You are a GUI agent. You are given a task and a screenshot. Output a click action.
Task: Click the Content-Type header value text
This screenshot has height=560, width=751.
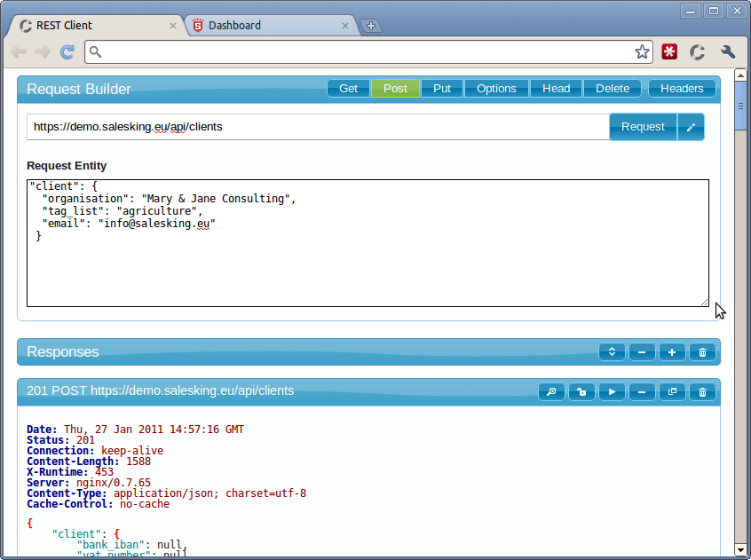(x=209, y=493)
